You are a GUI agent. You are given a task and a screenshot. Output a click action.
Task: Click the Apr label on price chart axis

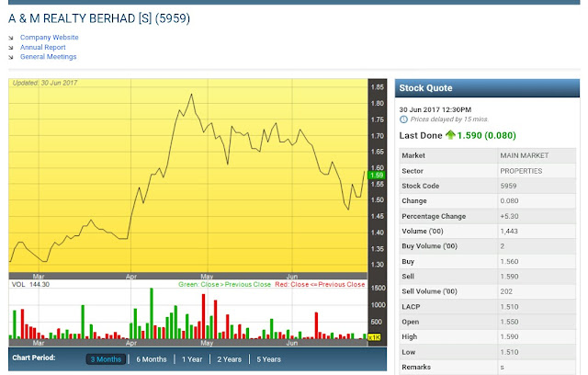point(131,277)
